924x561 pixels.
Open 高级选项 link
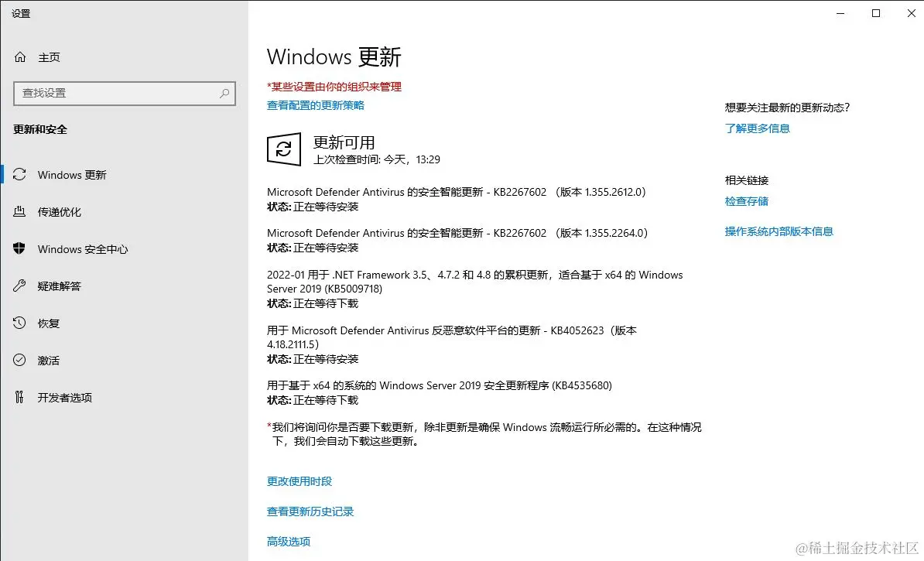click(x=289, y=542)
